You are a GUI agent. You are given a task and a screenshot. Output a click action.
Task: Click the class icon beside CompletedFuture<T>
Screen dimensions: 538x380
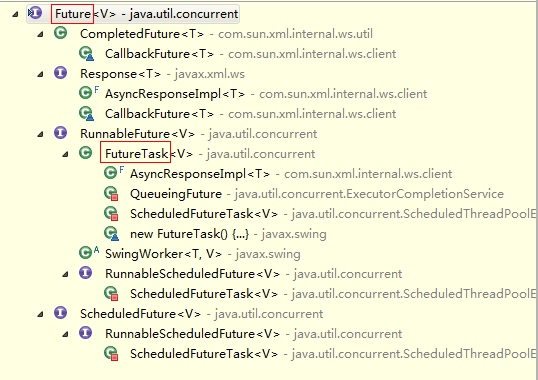(60, 33)
